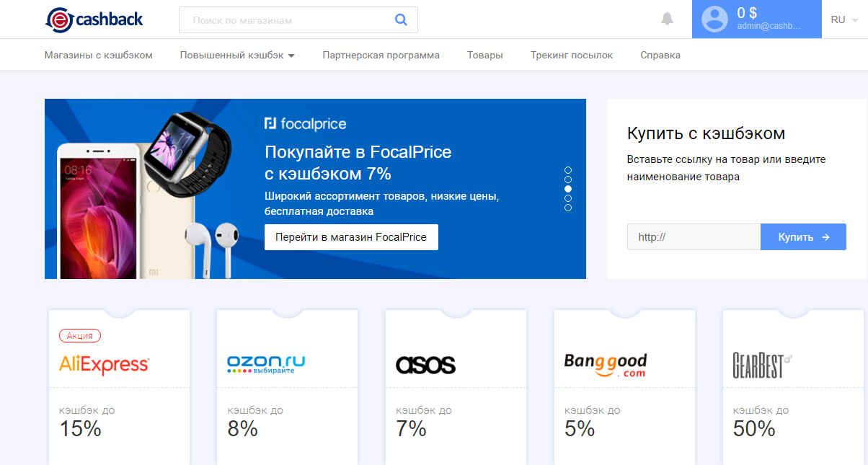Click the user avatar icon
The height and width of the screenshot is (465, 868).
(x=714, y=19)
